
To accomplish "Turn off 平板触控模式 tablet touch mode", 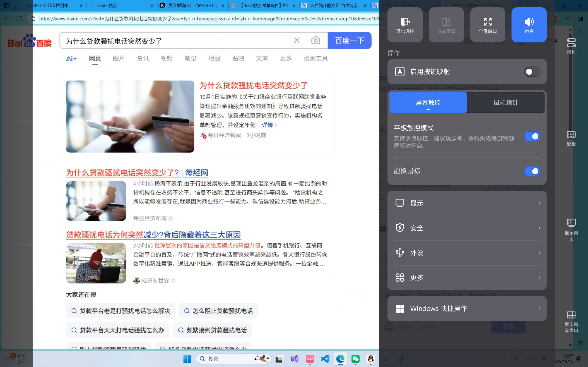I will pyautogui.click(x=532, y=136).
